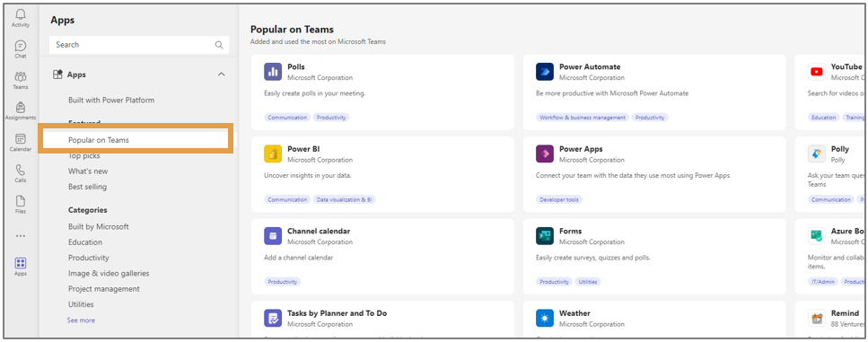Click the Azure Boards app icon
The width and height of the screenshot is (868, 342).
(x=817, y=236)
